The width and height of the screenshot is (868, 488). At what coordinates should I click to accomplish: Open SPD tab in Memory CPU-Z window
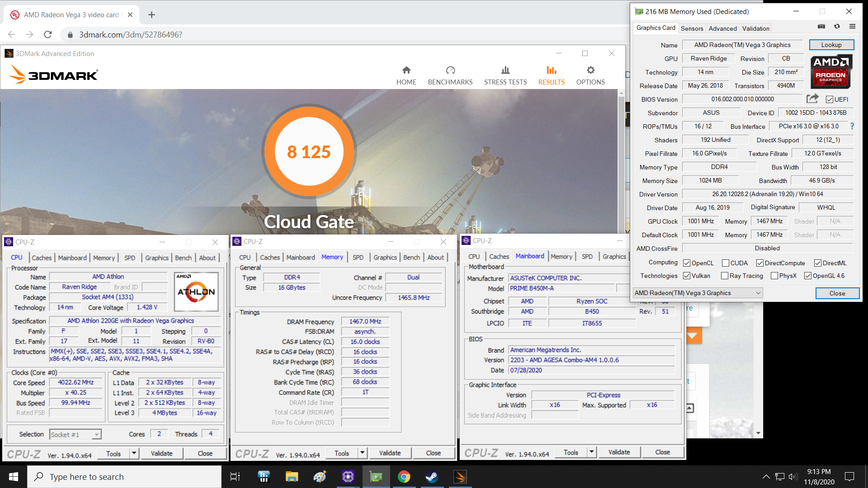click(x=358, y=257)
